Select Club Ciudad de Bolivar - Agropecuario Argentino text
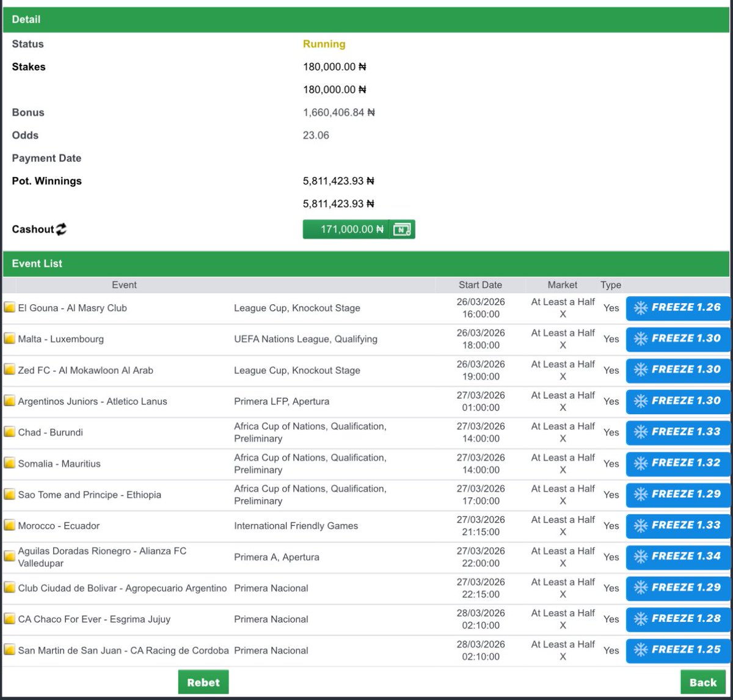This screenshot has height=700, width=733. [x=122, y=588]
